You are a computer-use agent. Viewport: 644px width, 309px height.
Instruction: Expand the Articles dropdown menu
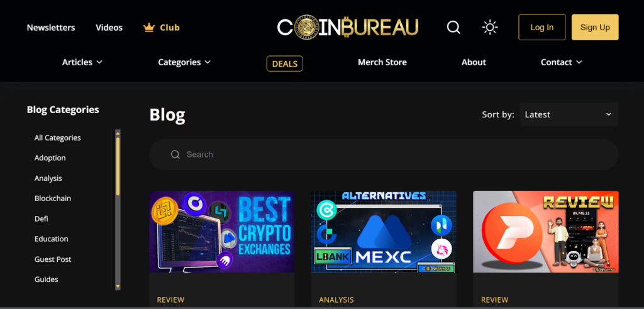(x=82, y=62)
